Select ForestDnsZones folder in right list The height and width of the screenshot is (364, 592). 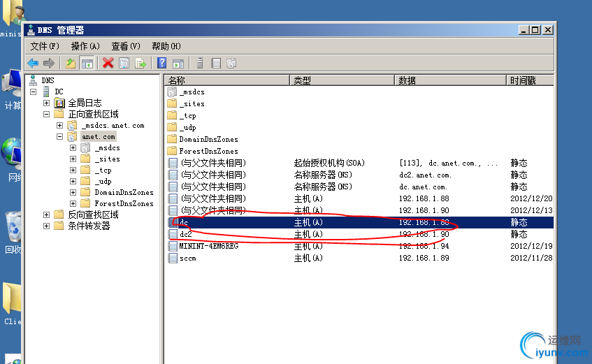pos(208,151)
